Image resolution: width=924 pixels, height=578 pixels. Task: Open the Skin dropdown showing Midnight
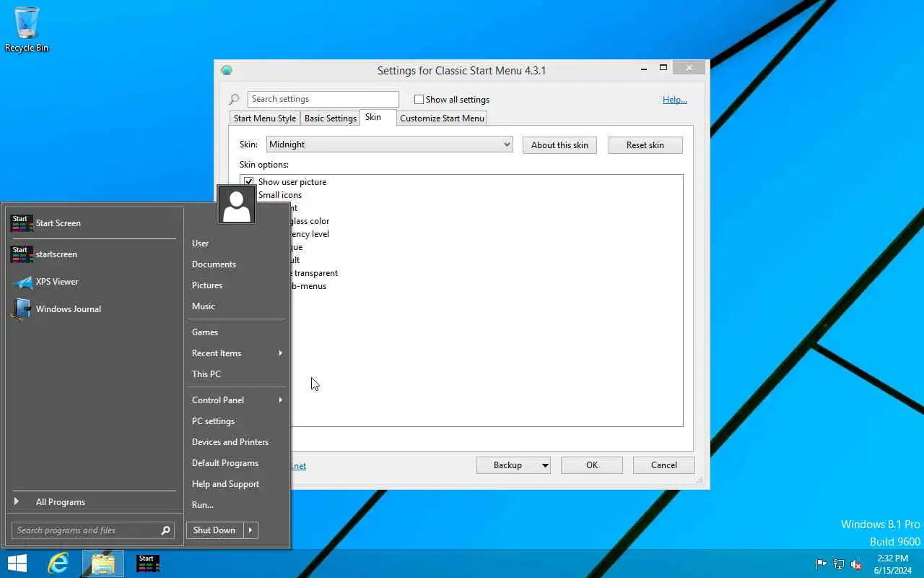click(390, 144)
